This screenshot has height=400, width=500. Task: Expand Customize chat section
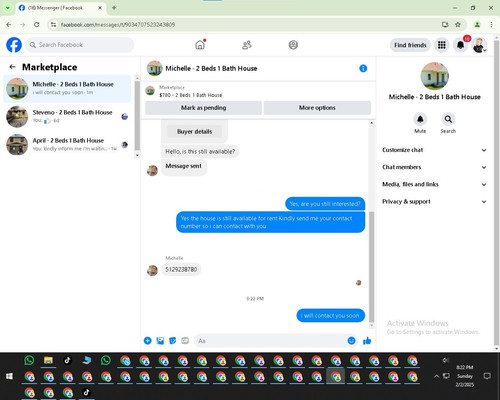(434, 150)
